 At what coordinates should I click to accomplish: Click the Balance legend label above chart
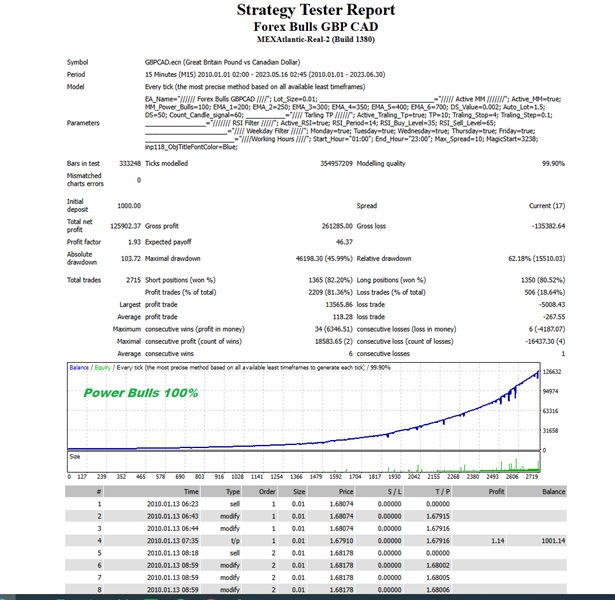[80, 369]
